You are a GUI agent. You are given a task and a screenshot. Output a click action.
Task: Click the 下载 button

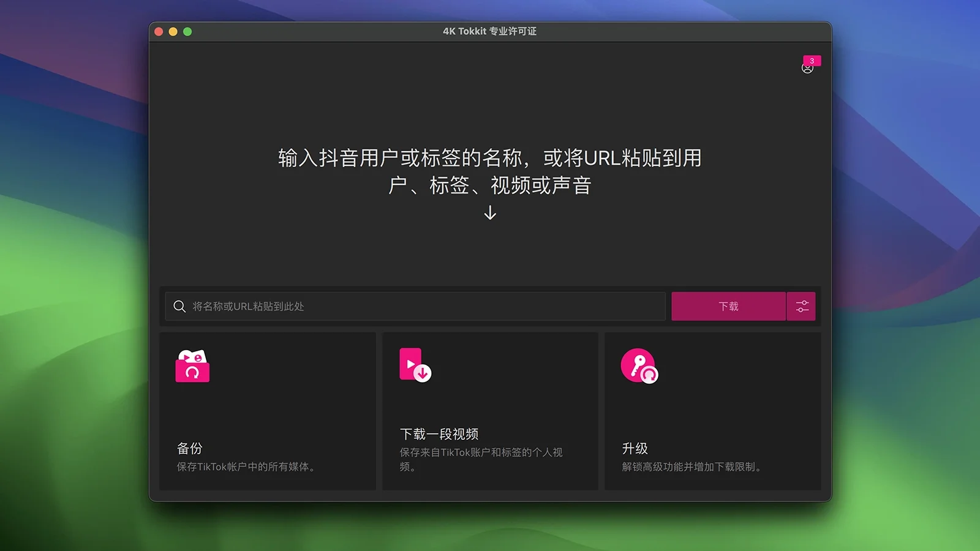pyautogui.click(x=728, y=306)
